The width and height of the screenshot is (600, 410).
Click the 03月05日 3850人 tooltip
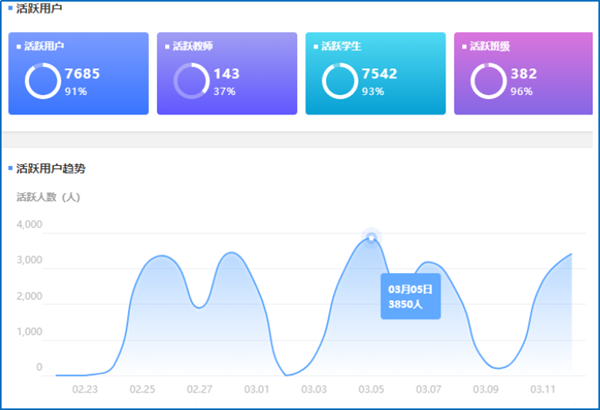(410, 295)
